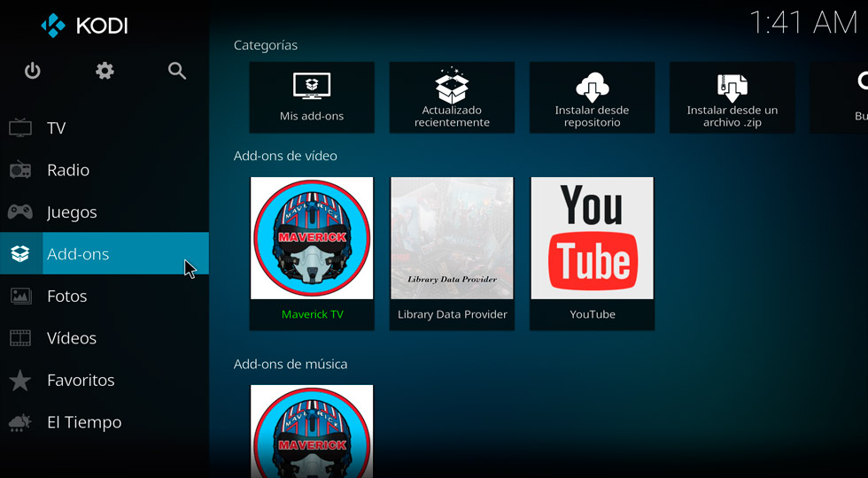
Task: Select Instalar desde repositorio tile
Action: tap(592, 97)
